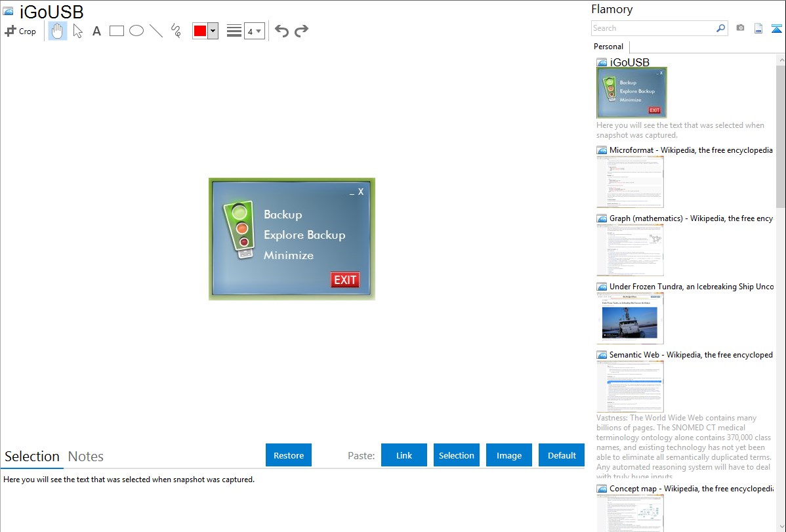Click the redo arrow
Viewport: 786px width, 532px height.
click(302, 31)
